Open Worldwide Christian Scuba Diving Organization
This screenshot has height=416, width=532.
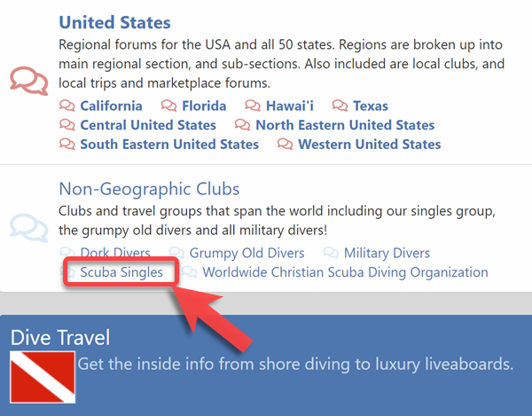[345, 272]
